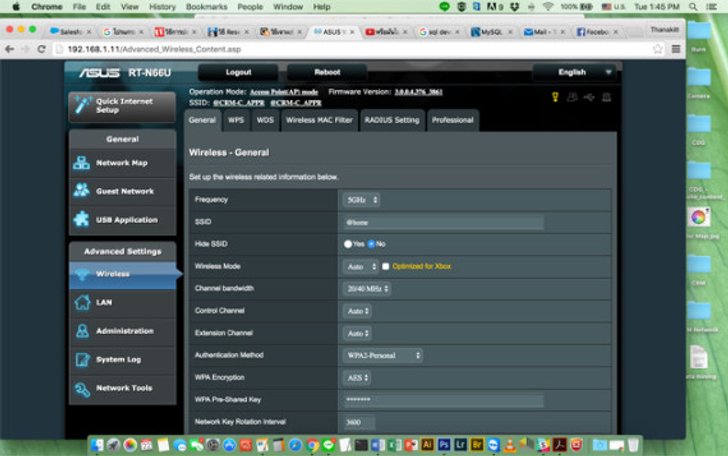
Task: Switch to the Professional tab
Action: coord(453,120)
